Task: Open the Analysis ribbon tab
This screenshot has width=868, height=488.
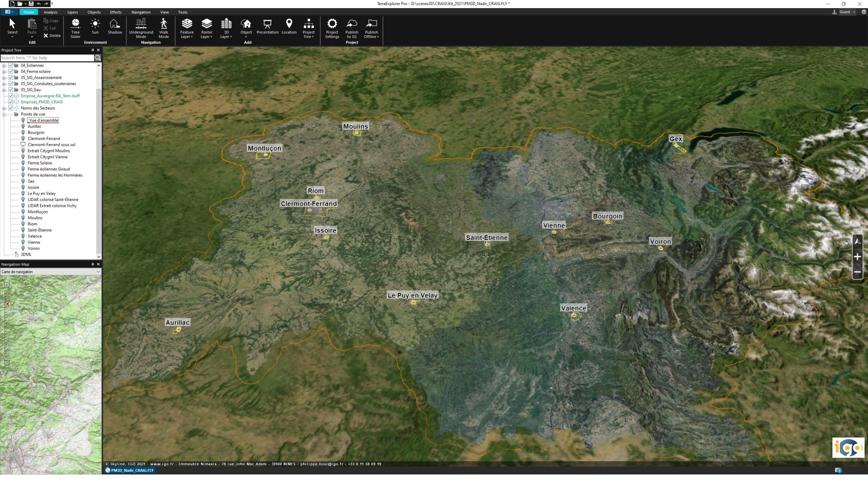Action: [51, 12]
